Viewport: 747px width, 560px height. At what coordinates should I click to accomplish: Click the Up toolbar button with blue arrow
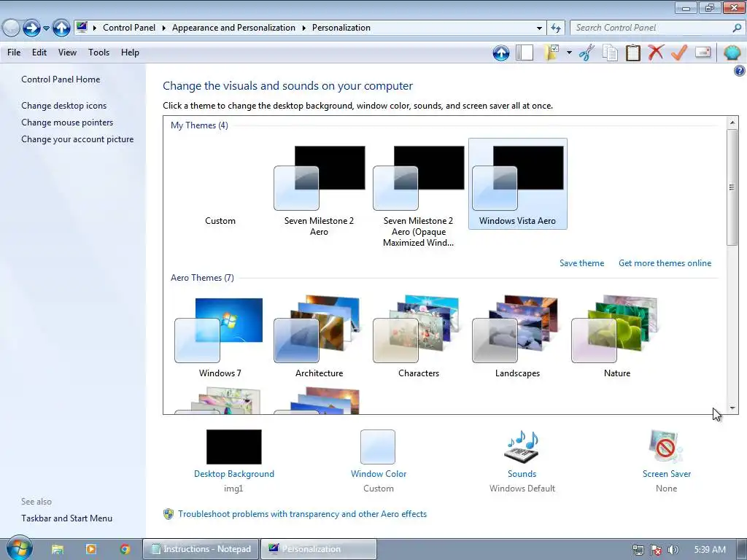[500, 52]
